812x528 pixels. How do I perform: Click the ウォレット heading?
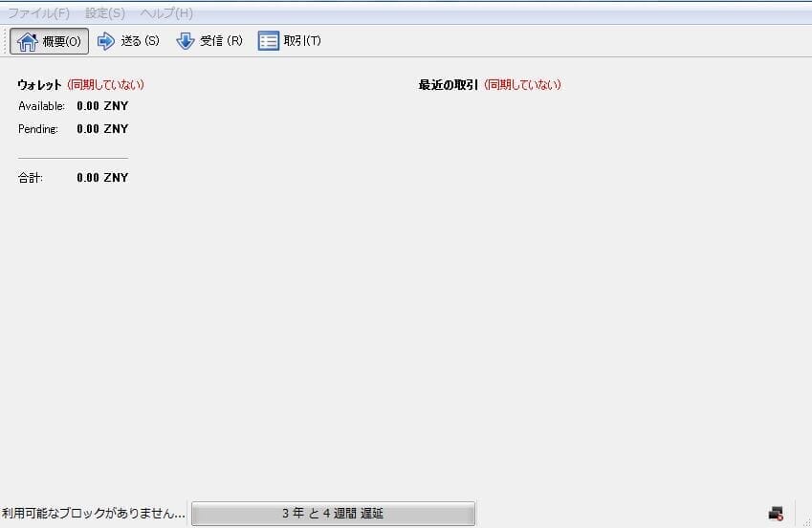coord(39,84)
